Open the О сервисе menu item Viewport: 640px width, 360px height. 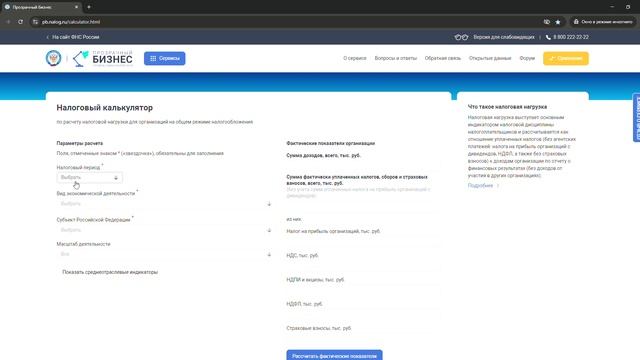(x=355, y=58)
